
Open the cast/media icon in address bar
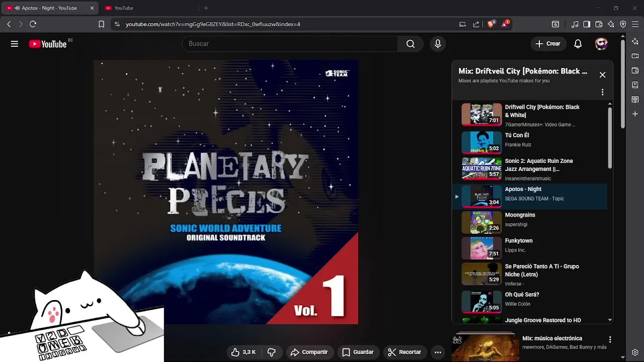point(463,24)
